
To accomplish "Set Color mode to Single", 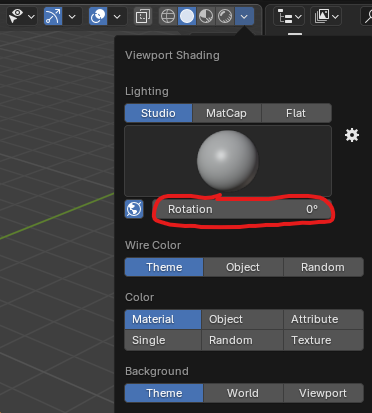I will pos(163,340).
